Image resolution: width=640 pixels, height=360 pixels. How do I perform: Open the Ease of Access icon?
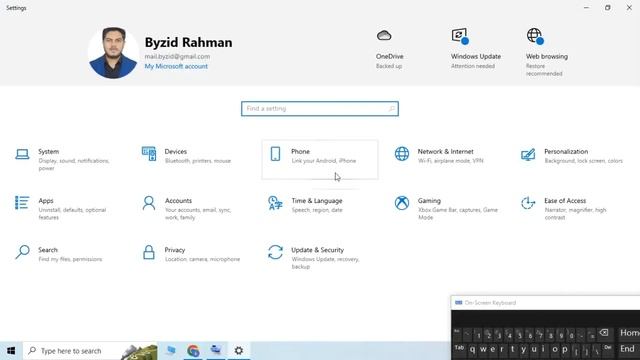click(528, 203)
